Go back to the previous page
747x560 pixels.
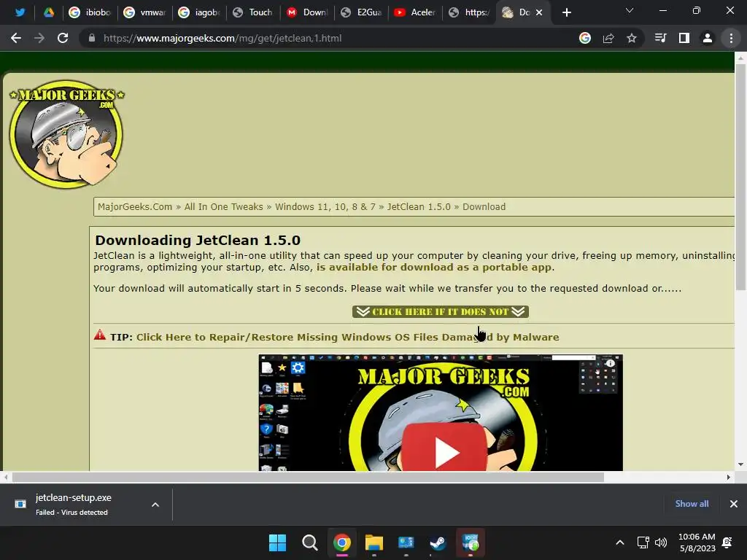[x=16, y=38]
